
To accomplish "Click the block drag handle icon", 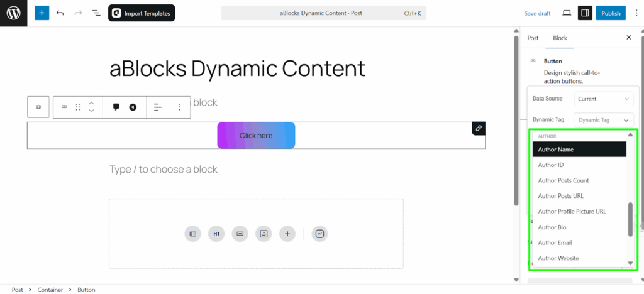I will pyautogui.click(x=77, y=107).
